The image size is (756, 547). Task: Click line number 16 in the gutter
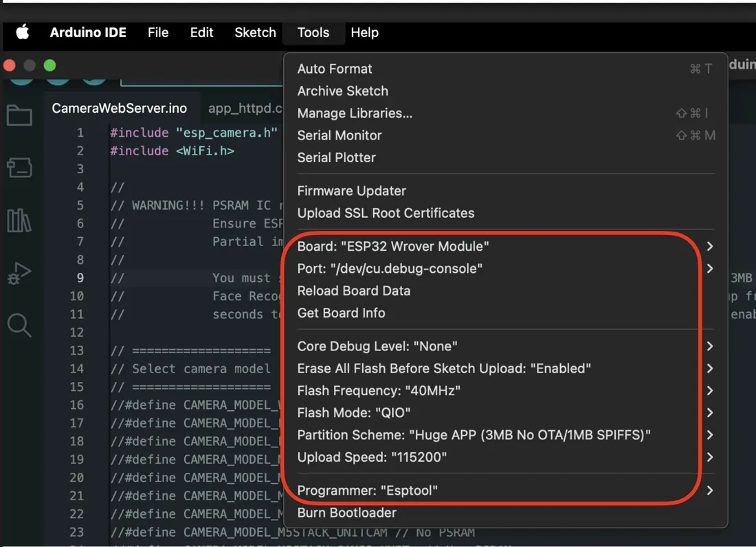(x=77, y=405)
